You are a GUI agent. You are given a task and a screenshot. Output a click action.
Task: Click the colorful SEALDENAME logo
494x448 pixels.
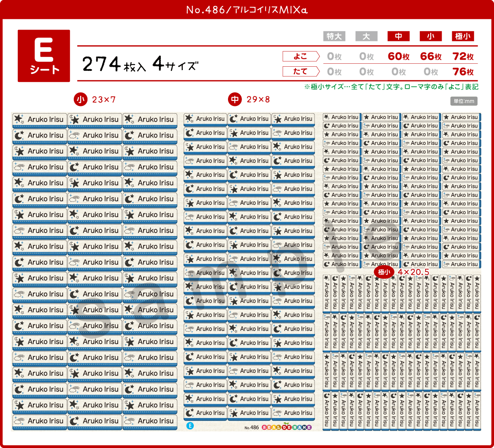coord(287,427)
